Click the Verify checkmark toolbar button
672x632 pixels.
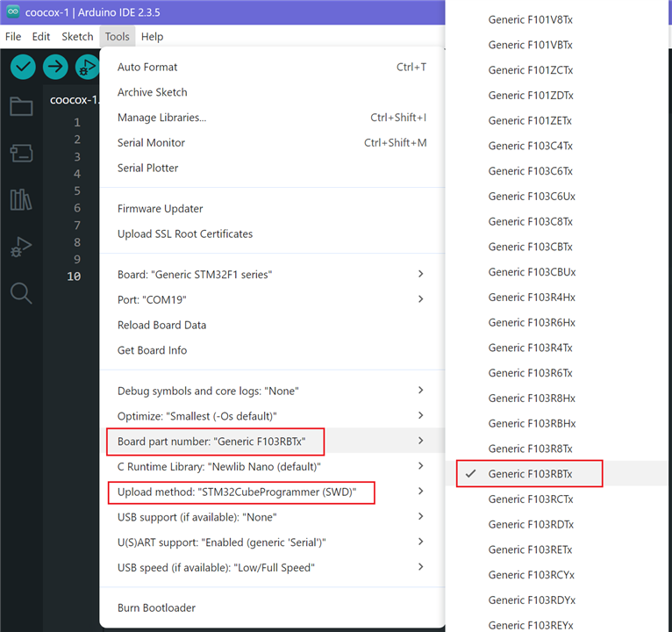(x=23, y=67)
